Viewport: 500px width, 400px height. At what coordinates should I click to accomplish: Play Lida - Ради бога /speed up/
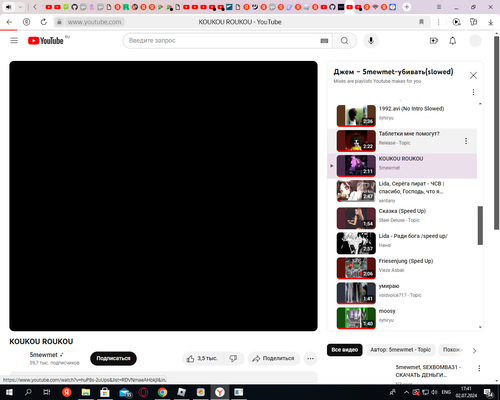402,243
